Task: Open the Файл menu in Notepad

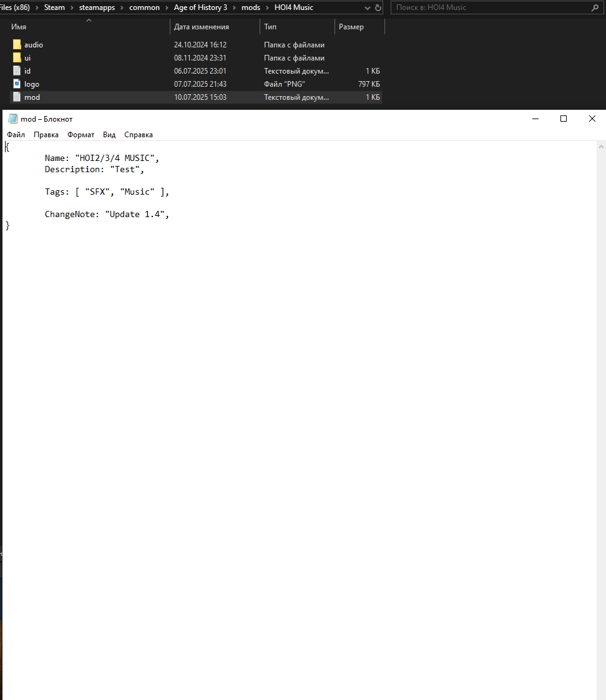Action: click(x=16, y=135)
